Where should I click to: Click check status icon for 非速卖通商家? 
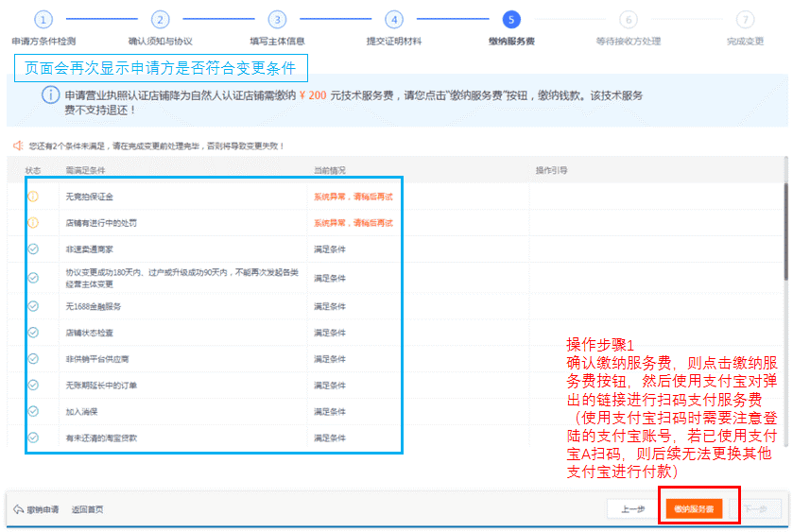click(x=33, y=249)
